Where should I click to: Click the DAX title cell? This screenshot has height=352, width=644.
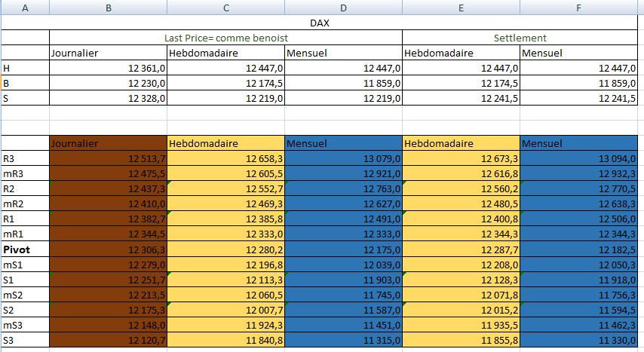(x=319, y=23)
